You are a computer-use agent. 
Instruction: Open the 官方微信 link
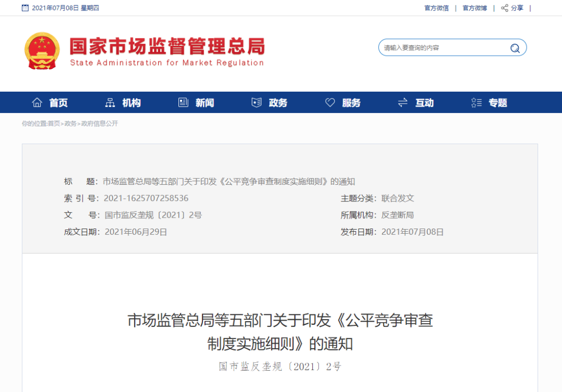[437, 8]
